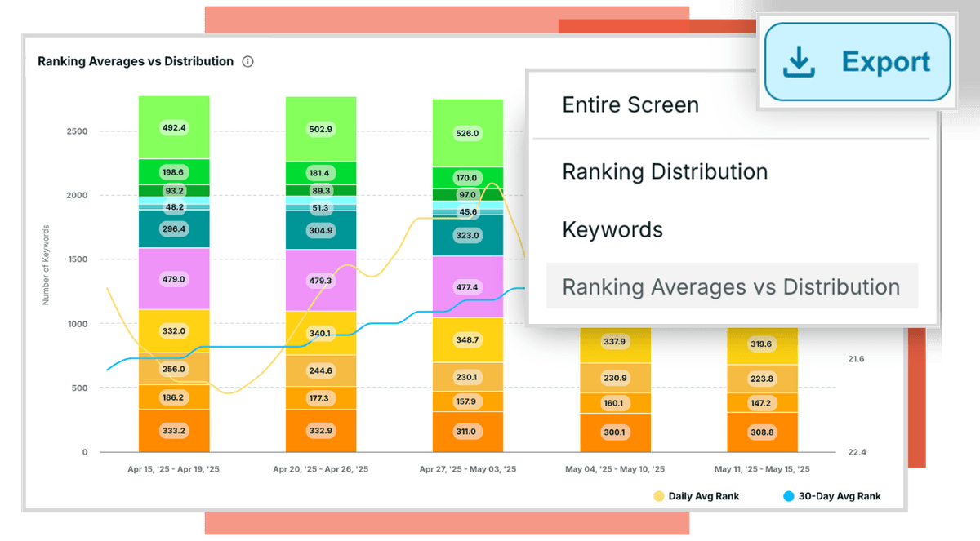This screenshot has height=541, width=980.
Task: Click the blue 30-Day Avg Rank legend dot
Action: tap(788, 496)
